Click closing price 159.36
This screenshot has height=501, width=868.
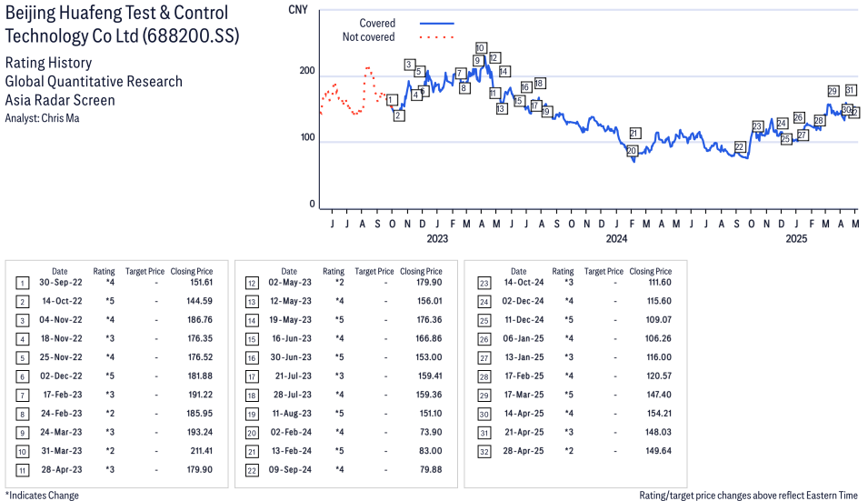(x=429, y=395)
